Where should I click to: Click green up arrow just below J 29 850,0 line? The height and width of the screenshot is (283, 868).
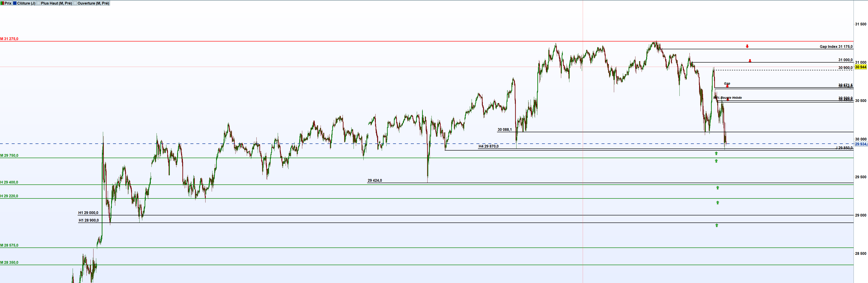[716, 153]
